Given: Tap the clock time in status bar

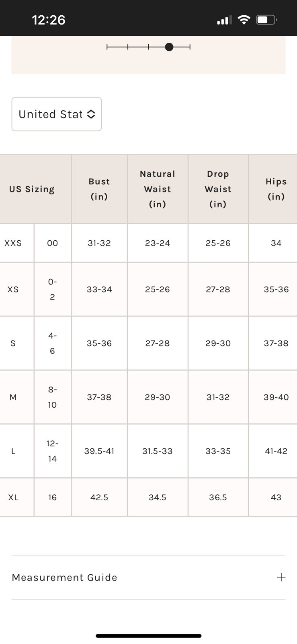Looking at the screenshot, I should pos(49,20).
